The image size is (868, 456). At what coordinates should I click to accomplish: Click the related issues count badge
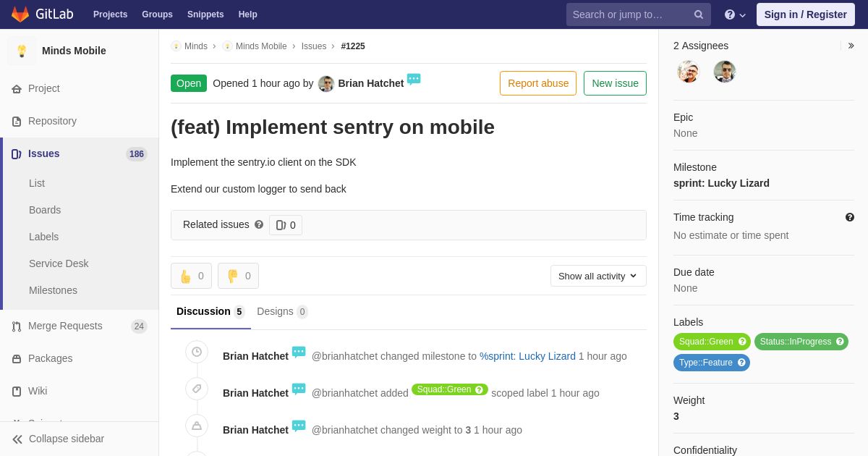coord(286,225)
